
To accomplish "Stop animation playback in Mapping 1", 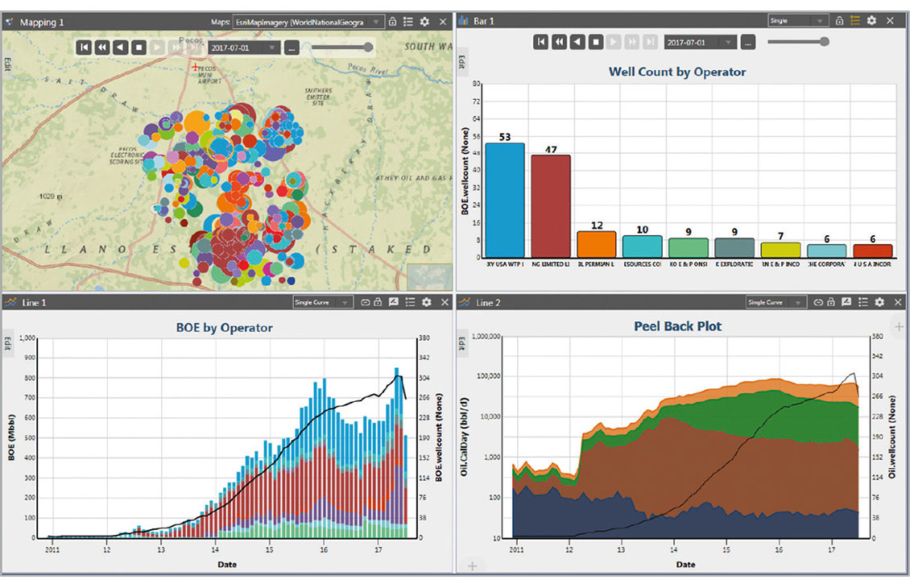I will pyautogui.click(x=139, y=48).
